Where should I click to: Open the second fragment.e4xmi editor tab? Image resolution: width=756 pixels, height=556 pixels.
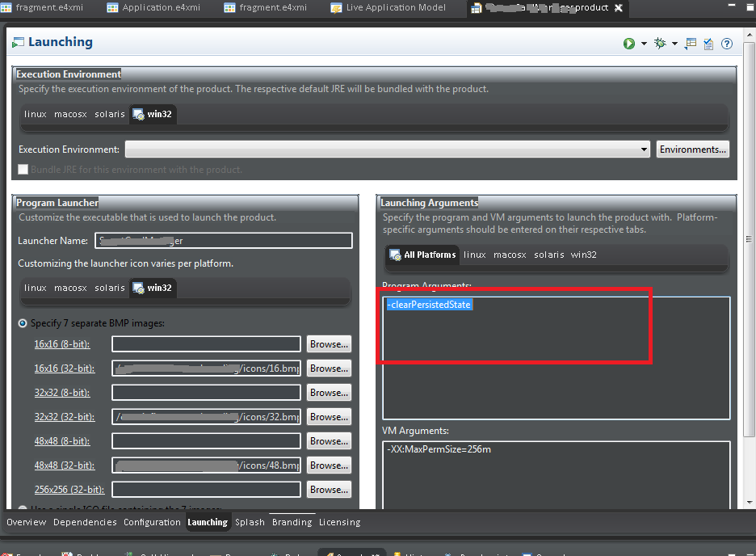point(273,8)
